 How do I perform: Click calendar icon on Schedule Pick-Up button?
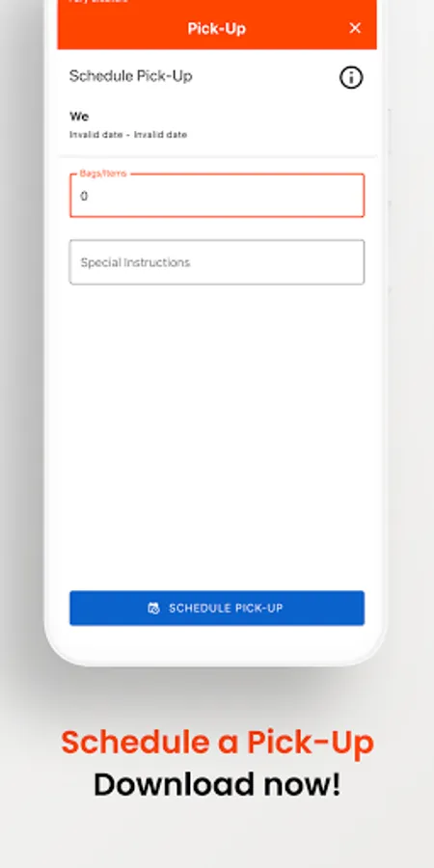point(153,609)
